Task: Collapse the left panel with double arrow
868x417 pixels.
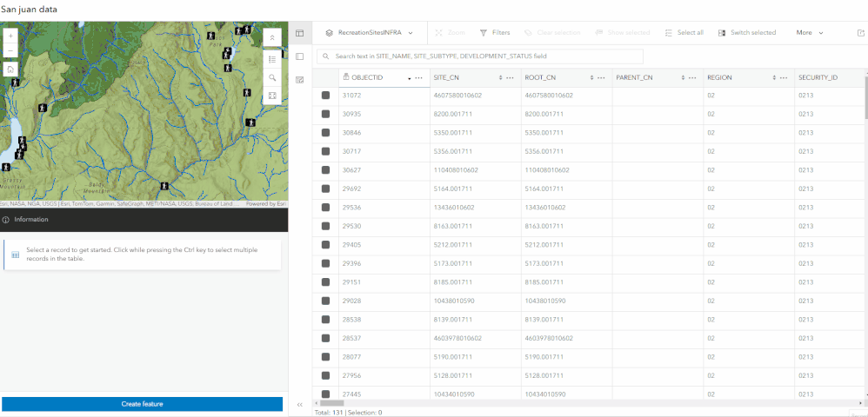Action: (x=299, y=404)
